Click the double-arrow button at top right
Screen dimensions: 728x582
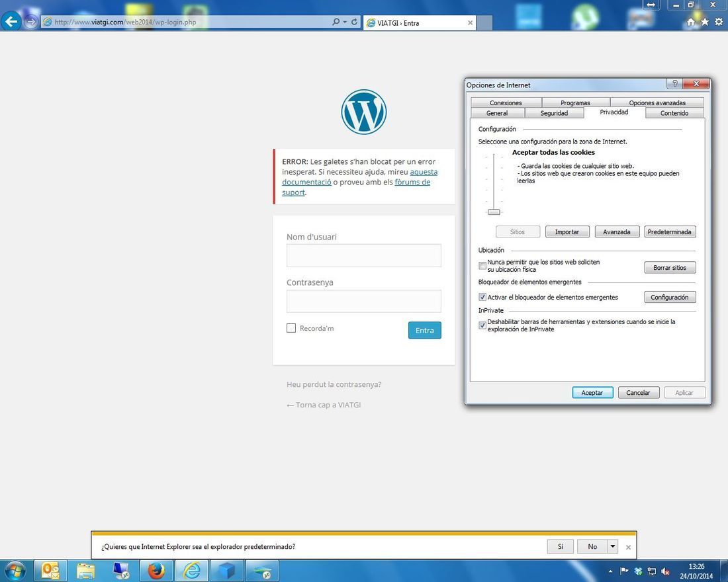pos(651,5)
